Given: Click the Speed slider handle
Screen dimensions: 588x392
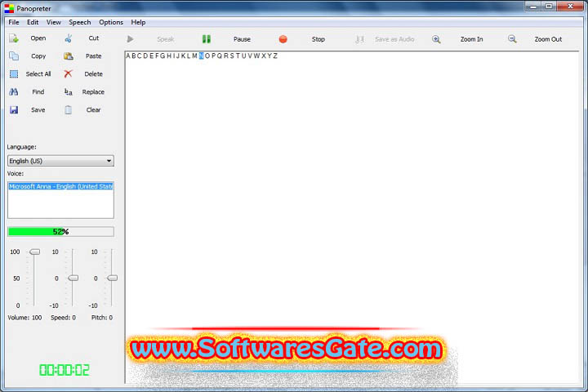Looking at the screenshot, I should point(73,278).
